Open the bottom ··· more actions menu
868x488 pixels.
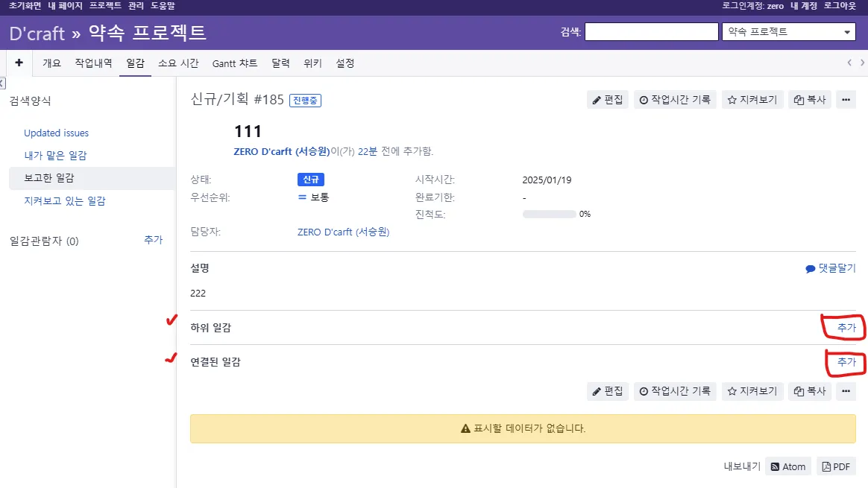(846, 391)
